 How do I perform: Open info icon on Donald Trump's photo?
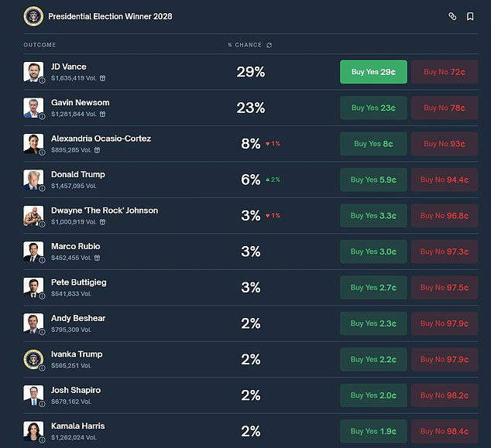(x=42, y=188)
